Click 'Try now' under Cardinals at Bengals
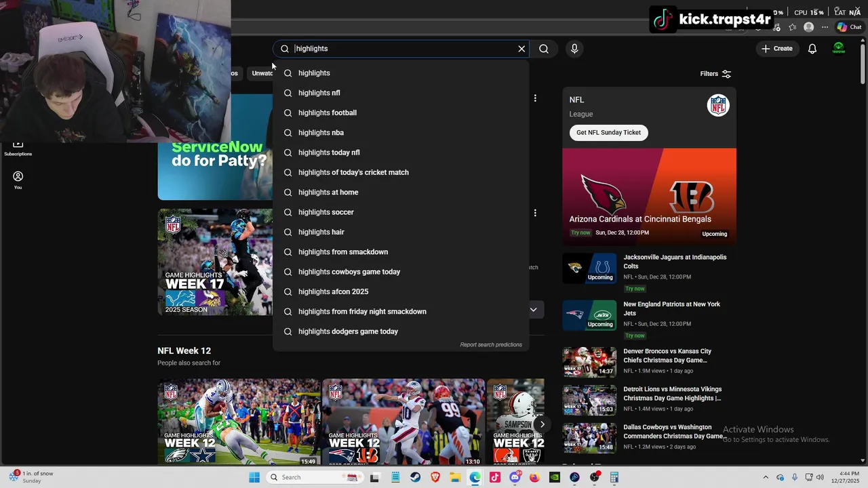The height and width of the screenshot is (488, 868). [x=580, y=232]
